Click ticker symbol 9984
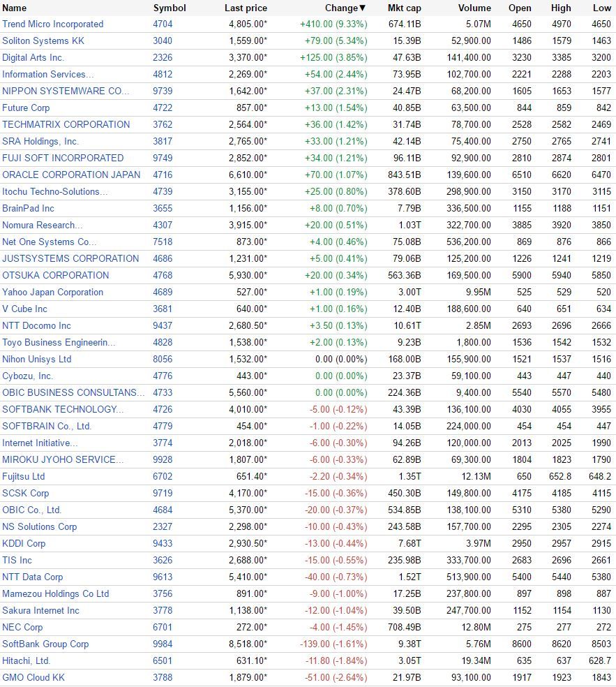Screen dimensions: 616x687 click(163, 644)
